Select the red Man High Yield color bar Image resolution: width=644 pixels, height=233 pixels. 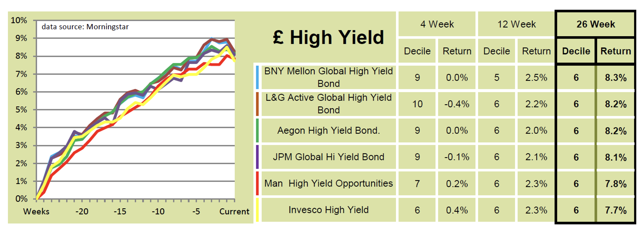[257, 183]
